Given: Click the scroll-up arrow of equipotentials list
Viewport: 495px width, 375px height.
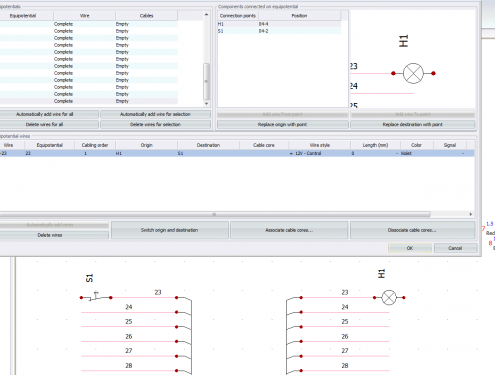Looking at the screenshot, I should (x=206, y=15).
